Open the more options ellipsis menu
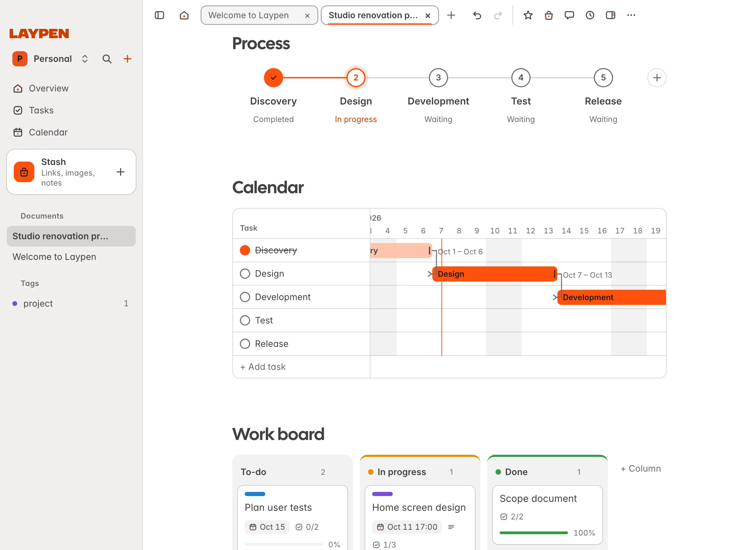 pyautogui.click(x=631, y=15)
